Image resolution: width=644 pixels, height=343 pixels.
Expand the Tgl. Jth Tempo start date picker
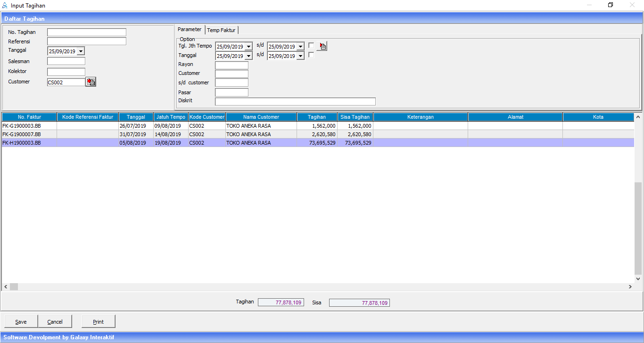click(248, 47)
